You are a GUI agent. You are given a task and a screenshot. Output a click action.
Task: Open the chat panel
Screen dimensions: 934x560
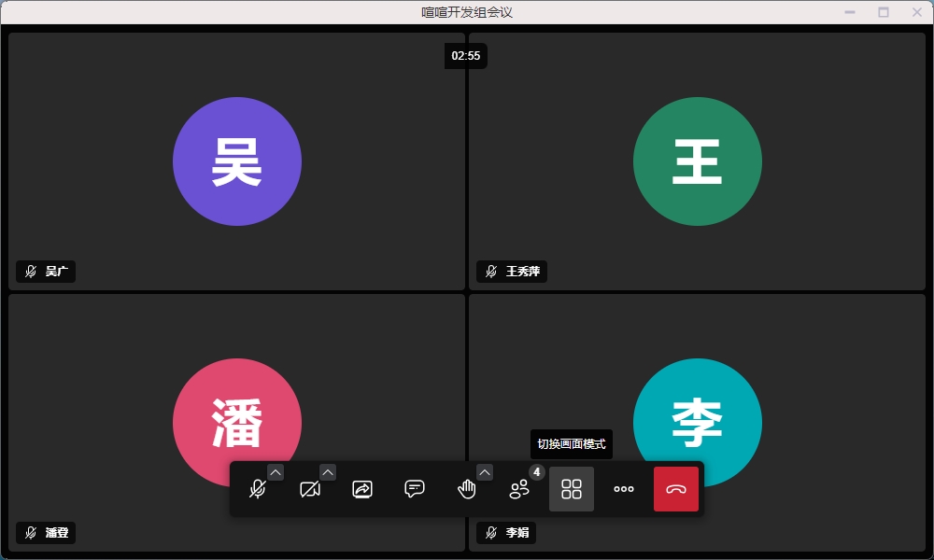[415, 489]
